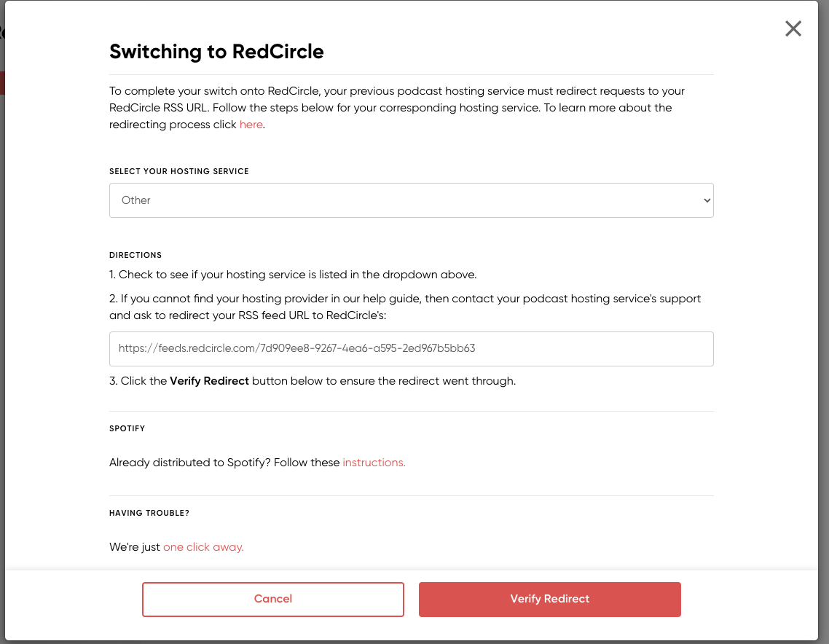829x644 pixels.
Task: Cancel the redirect setup
Action: coord(272,599)
